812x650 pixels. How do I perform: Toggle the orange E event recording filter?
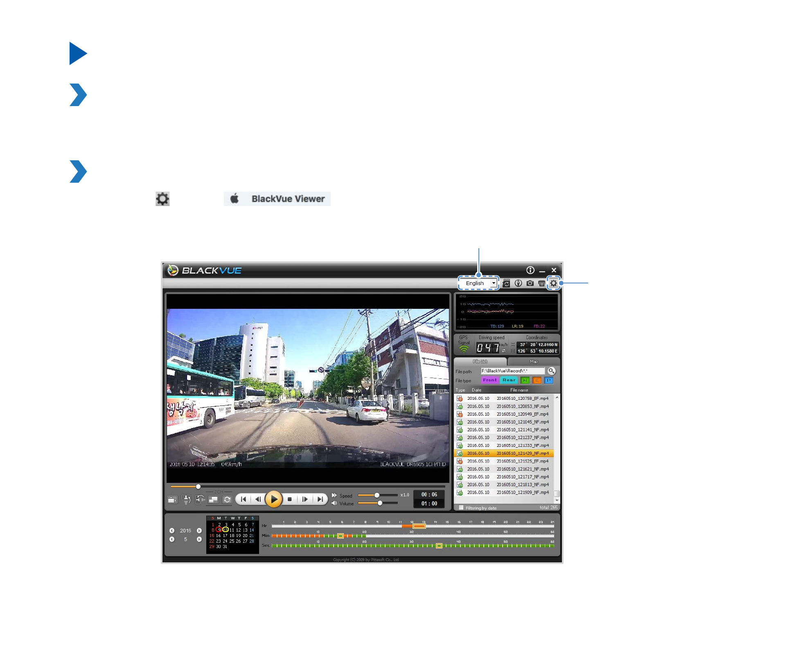pyautogui.click(x=537, y=380)
